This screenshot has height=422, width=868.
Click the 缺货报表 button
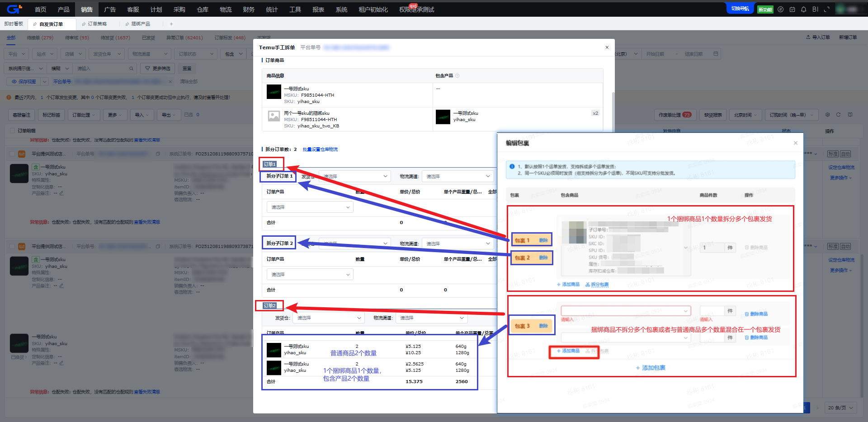[713, 115]
